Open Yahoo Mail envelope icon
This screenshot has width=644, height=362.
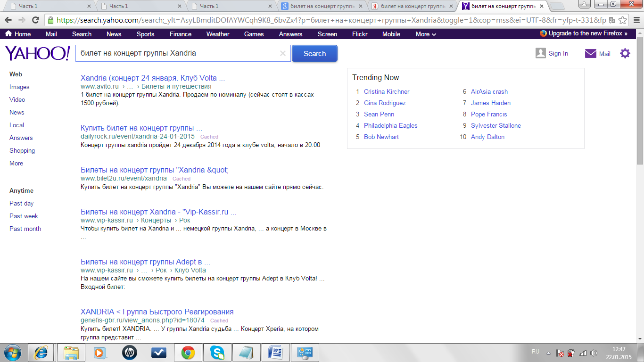pos(591,53)
